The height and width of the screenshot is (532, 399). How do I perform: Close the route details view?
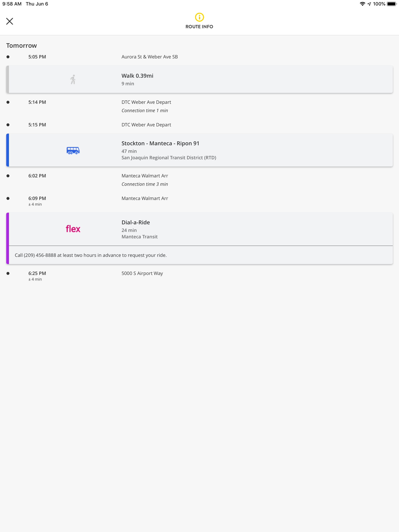tap(10, 21)
